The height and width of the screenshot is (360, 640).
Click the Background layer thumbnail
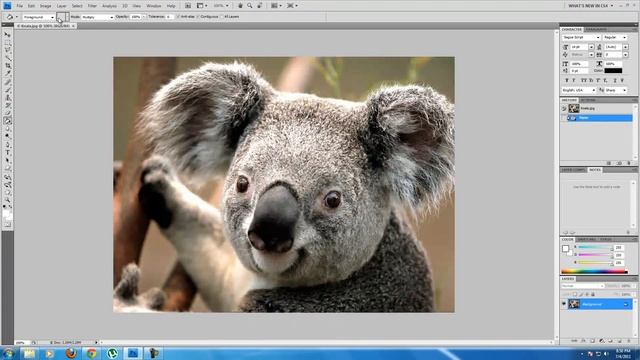pyautogui.click(x=574, y=304)
